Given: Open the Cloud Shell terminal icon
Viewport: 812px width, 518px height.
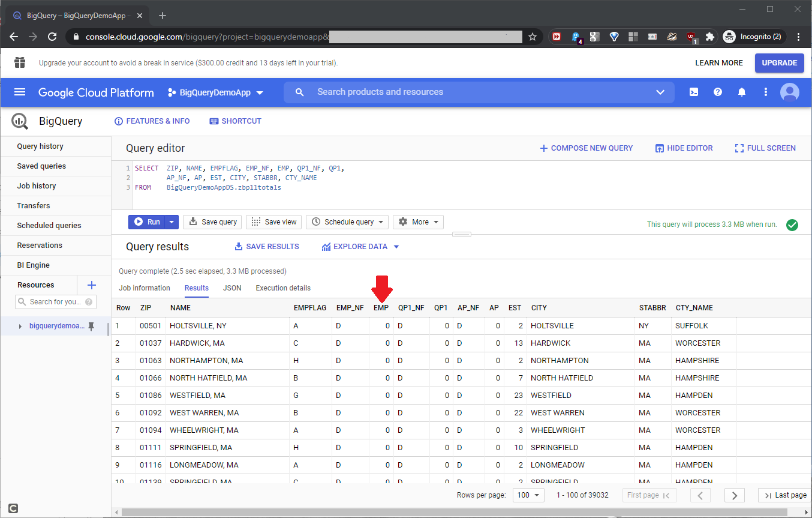Looking at the screenshot, I should click(693, 92).
